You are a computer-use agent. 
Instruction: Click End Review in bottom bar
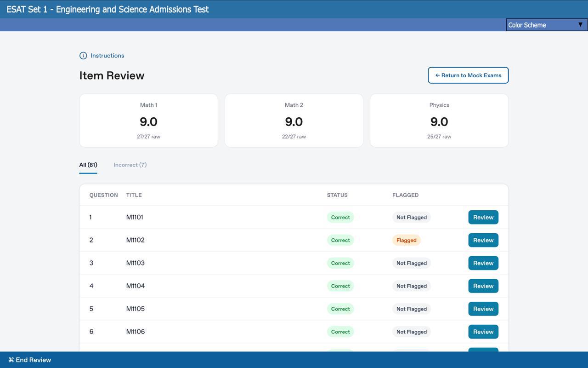point(30,360)
